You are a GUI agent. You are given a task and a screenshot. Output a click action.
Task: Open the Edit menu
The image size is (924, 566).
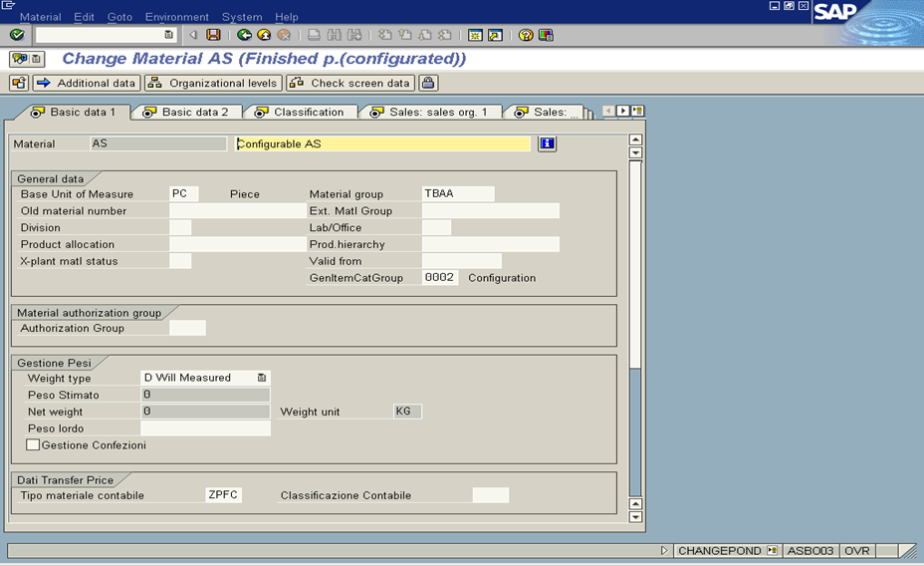84,17
